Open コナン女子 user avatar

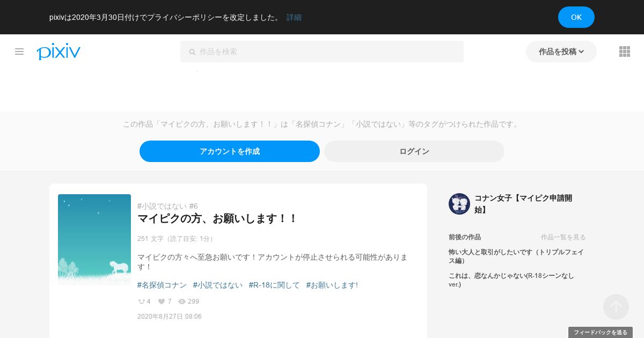click(459, 204)
